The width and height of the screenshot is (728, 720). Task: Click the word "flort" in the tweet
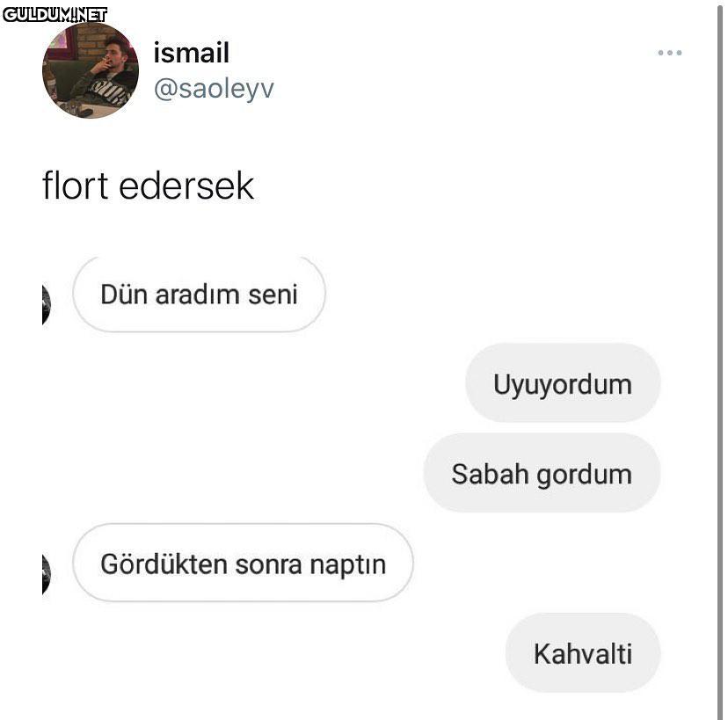coord(76,185)
